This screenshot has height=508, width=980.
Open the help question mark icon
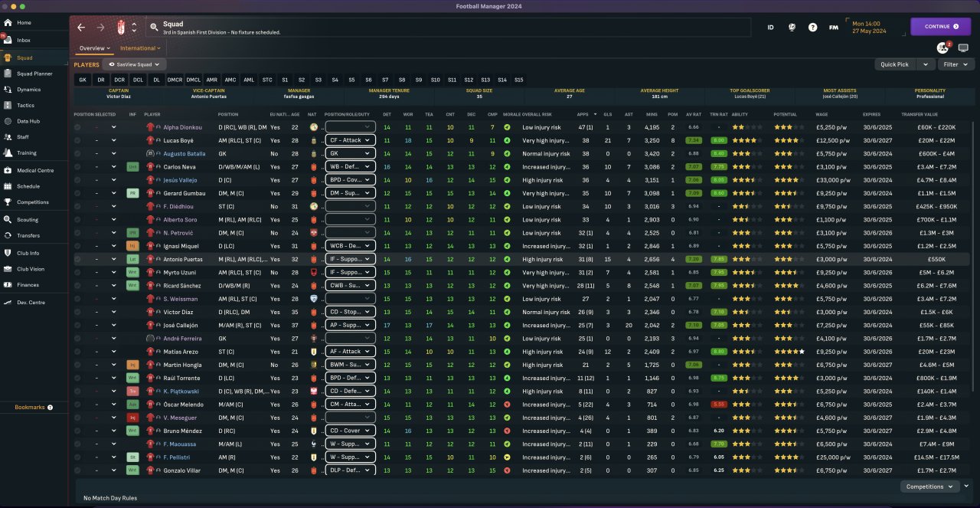(x=812, y=27)
